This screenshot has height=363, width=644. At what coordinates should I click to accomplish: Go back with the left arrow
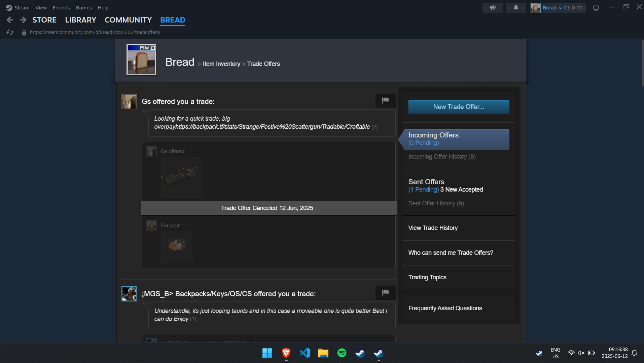[x=10, y=20]
